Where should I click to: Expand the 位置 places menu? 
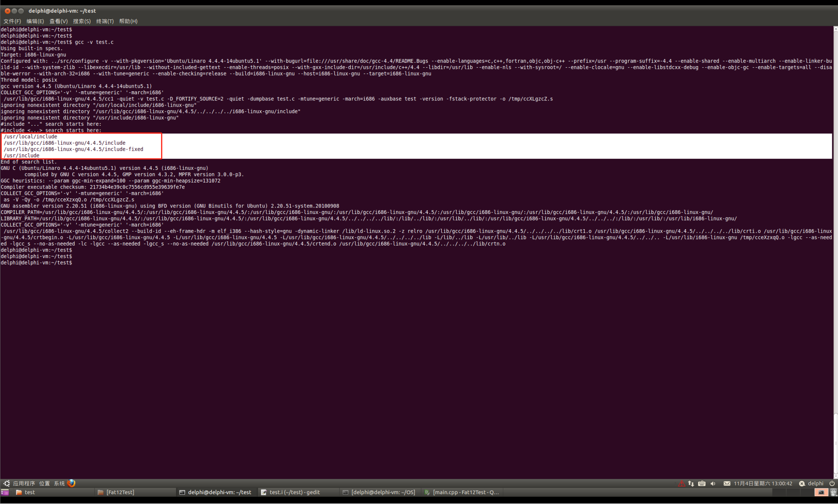[x=45, y=483]
